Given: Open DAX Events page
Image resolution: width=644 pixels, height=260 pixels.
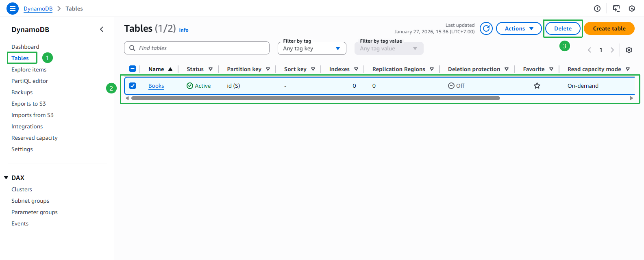Looking at the screenshot, I should [20, 223].
